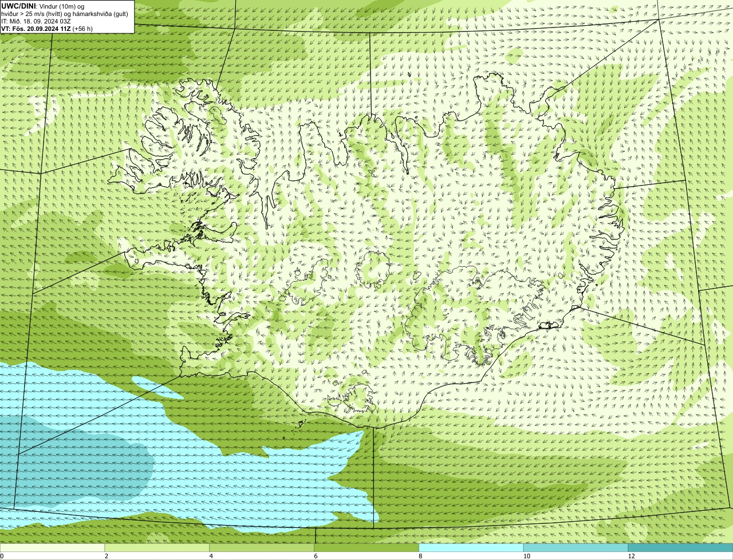The width and height of the screenshot is (733, 560).
Task: Click the legend label "2"
Action: pos(107,556)
